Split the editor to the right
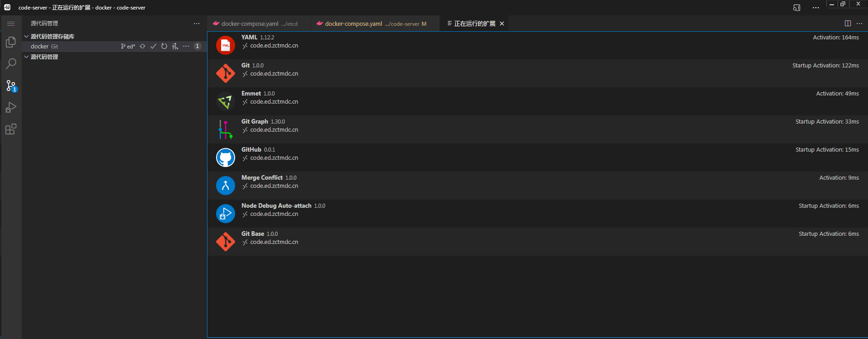Viewport: 868px width, 339px height. (x=848, y=24)
